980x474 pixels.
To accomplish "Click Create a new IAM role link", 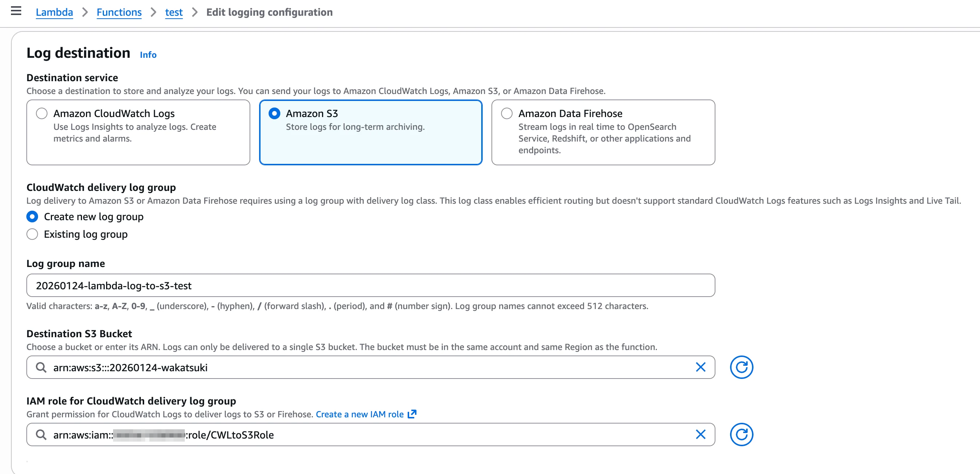I will [x=359, y=414].
